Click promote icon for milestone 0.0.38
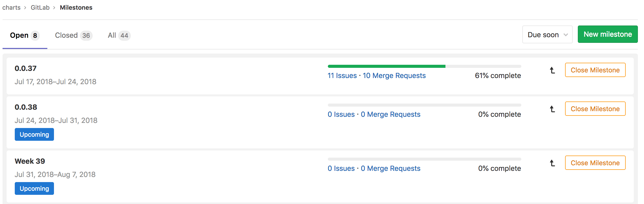Screen dimensions: 644x204 coord(552,109)
